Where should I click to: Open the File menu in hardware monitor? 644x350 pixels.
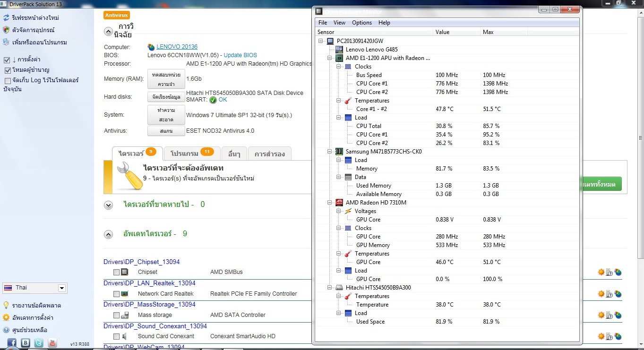[x=323, y=23]
